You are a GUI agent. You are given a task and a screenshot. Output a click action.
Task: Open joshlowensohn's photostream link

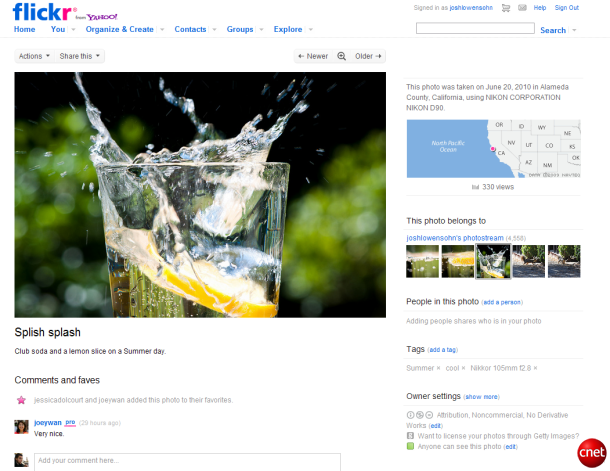[455, 238]
